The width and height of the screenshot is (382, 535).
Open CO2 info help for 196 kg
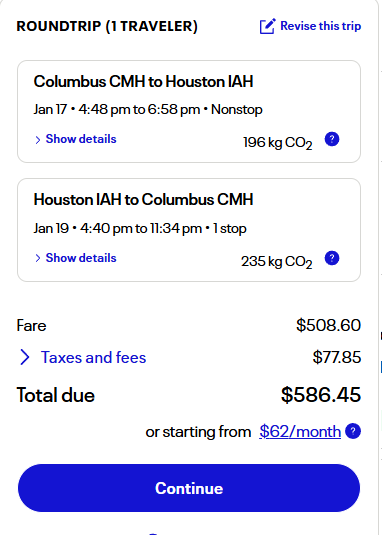pos(332,139)
